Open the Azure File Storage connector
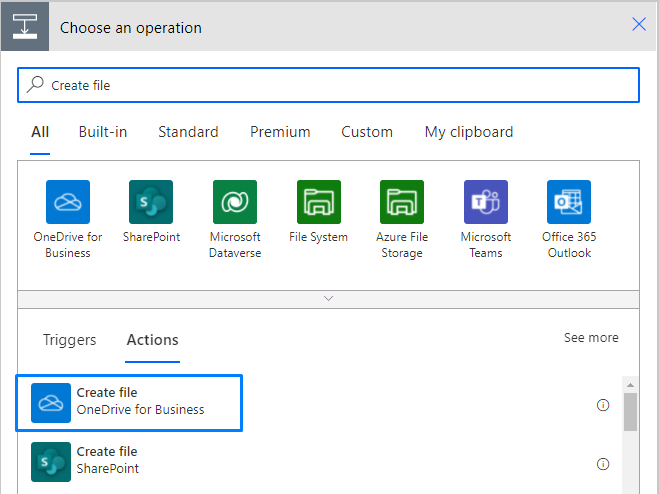This screenshot has height=494, width=659. click(402, 202)
